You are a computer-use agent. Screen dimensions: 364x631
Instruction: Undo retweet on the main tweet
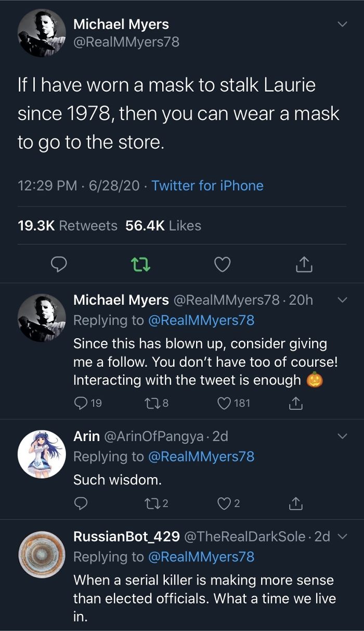click(x=139, y=265)
